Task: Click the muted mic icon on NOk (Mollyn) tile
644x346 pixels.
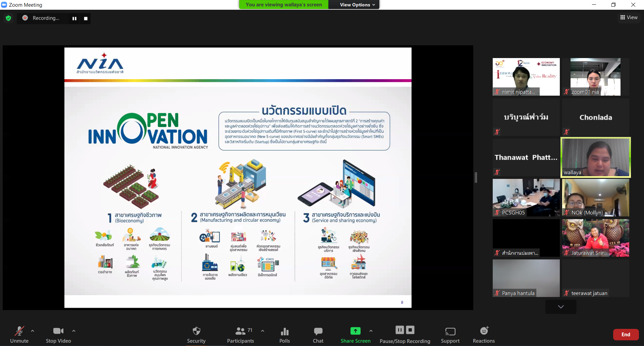Action: click(567, 212)
